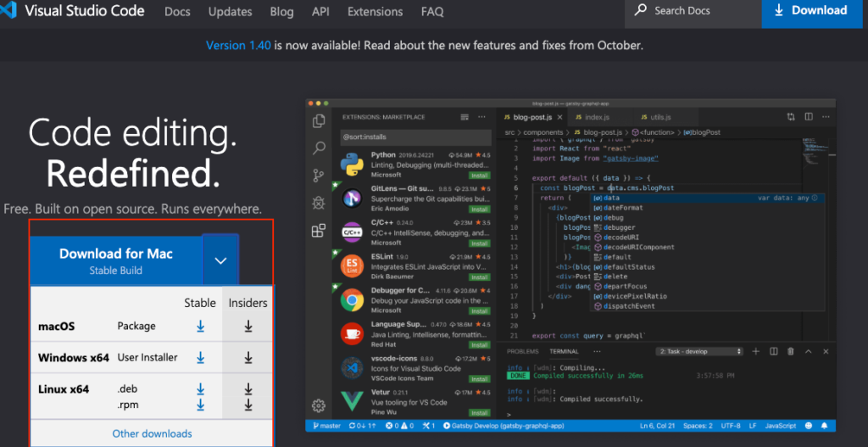
Task: Add new terminal with plus icon
Action: pos(755,351)
